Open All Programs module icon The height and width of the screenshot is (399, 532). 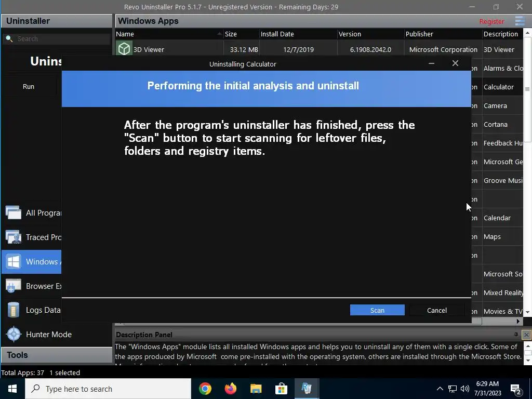click(x=13, y=212)
